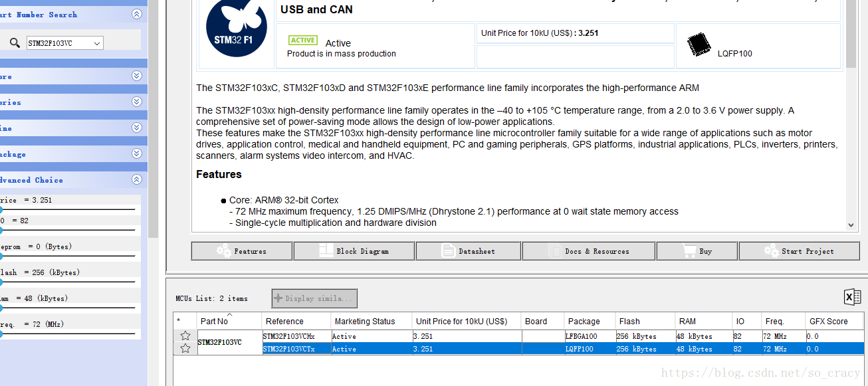
Task: Sort by Marketing Status column
Action: 372,321
